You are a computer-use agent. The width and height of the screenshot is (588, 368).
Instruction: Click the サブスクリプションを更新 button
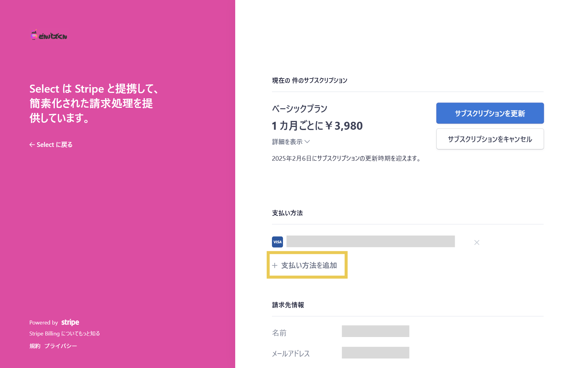490,113
